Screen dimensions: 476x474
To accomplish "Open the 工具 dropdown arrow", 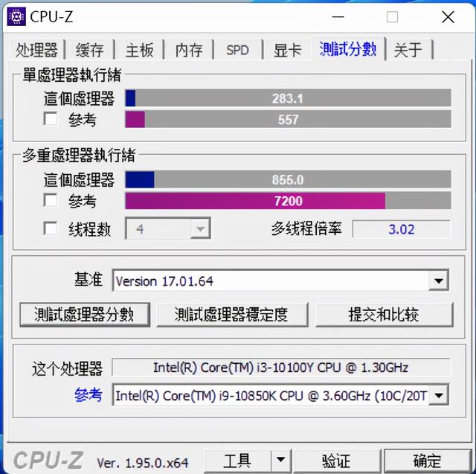I will [x=281, y=461].
